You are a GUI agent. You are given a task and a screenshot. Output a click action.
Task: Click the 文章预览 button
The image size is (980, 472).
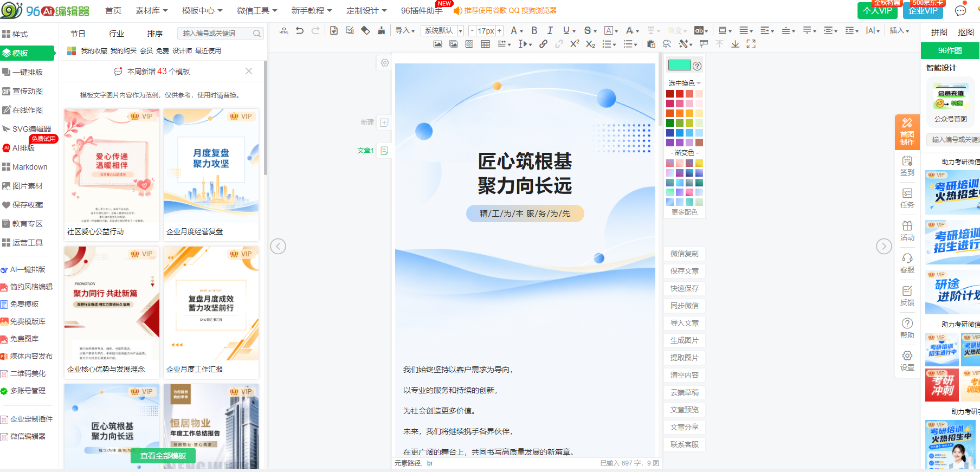point(685,410)
